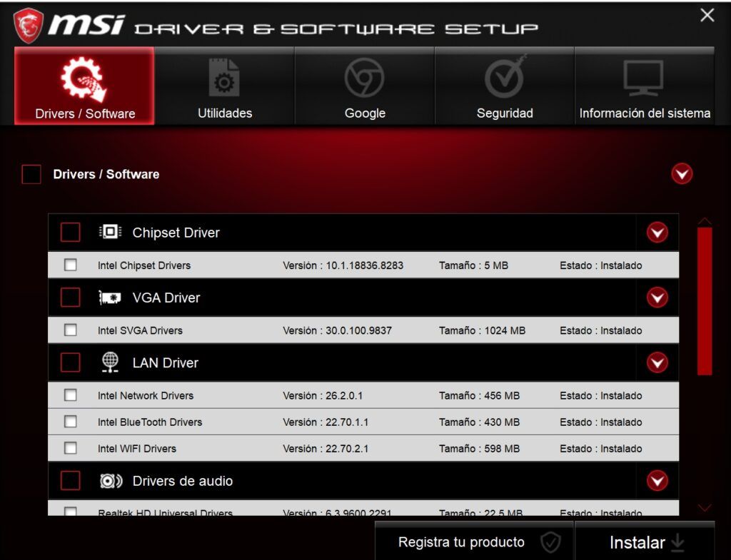Click the scrollbar down arrow
Image resolution: width=731 pixels, height=560 pixels.
(705, 508)
